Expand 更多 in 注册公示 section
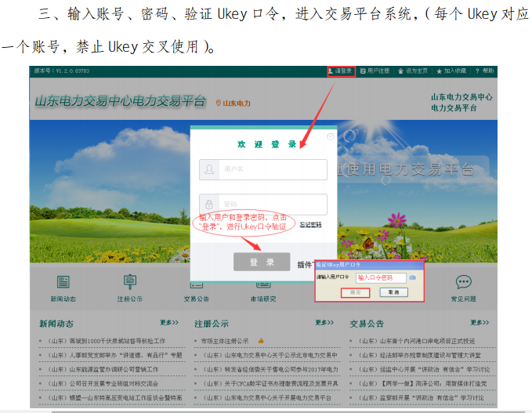Image resolution: width=532 pixels, height=413 pixels. point(324,322)
